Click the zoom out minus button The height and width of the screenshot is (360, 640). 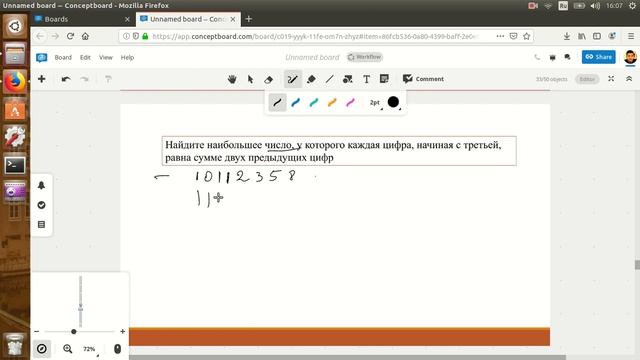[37, 331]
